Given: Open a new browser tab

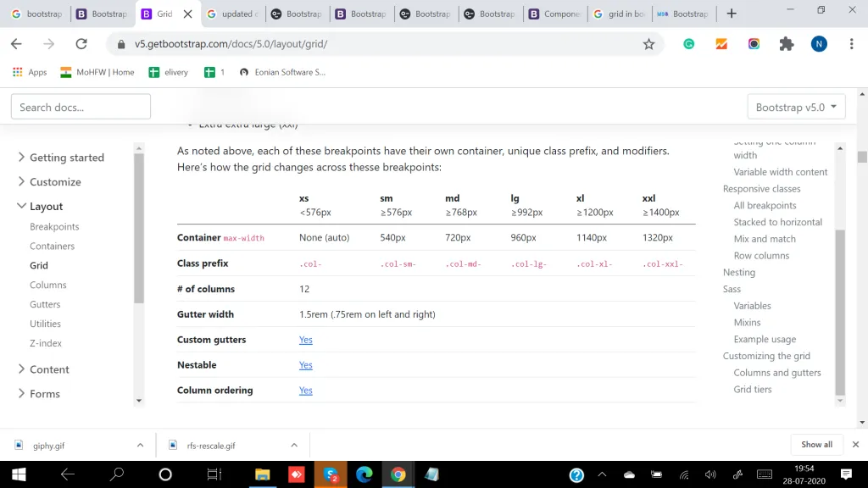Looking at the screenshot, I should click(x=732, y=14).
